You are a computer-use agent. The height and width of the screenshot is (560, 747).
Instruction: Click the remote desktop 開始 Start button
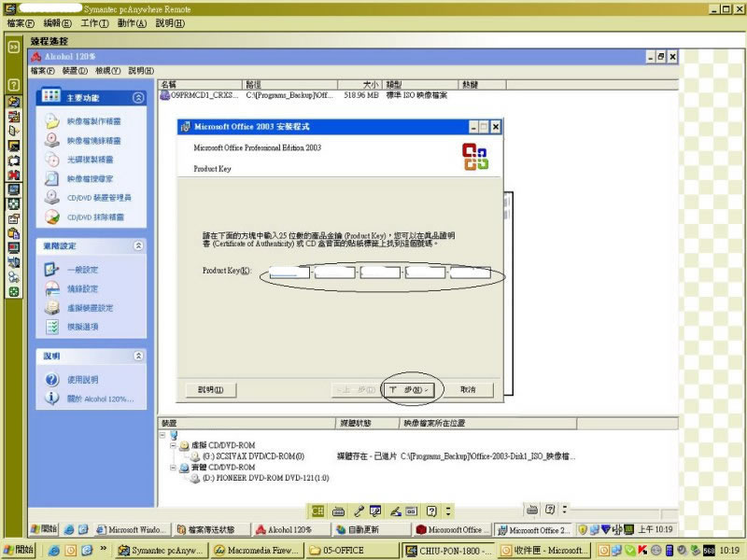point(44,529)
